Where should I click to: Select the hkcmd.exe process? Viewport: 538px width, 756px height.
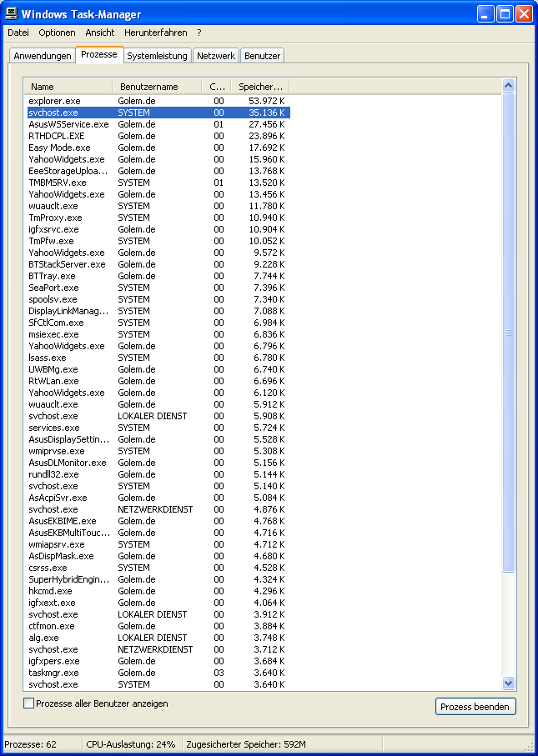(158, 591)
